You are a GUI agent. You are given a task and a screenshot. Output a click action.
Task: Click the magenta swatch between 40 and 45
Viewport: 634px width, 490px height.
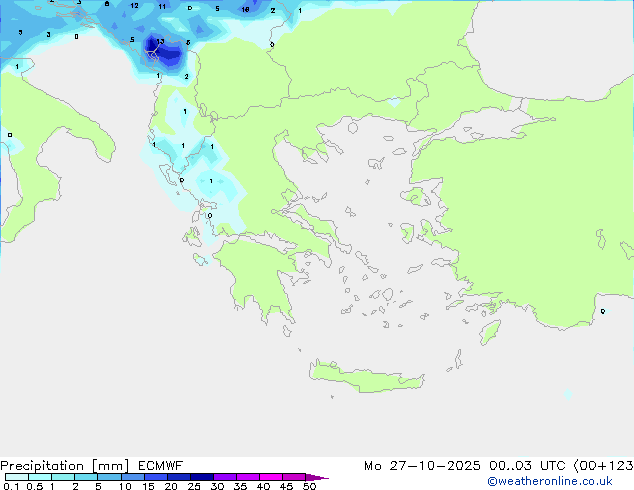click(x=271, y=477)
